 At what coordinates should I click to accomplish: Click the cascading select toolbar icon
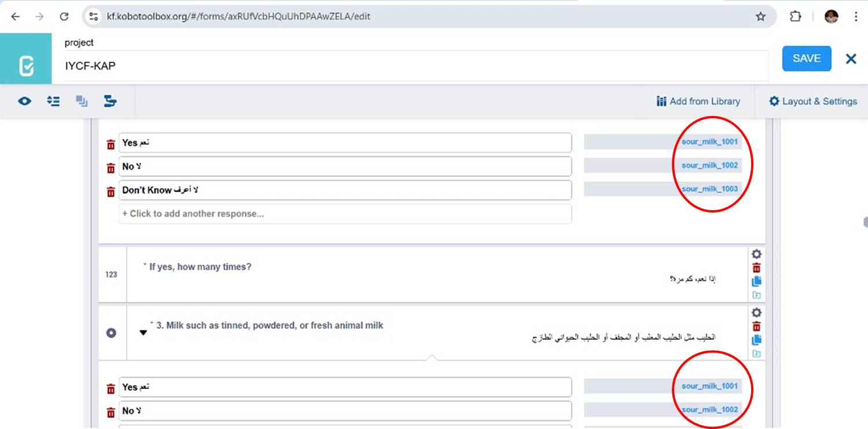pyautogui.click(x=110, y=101)
